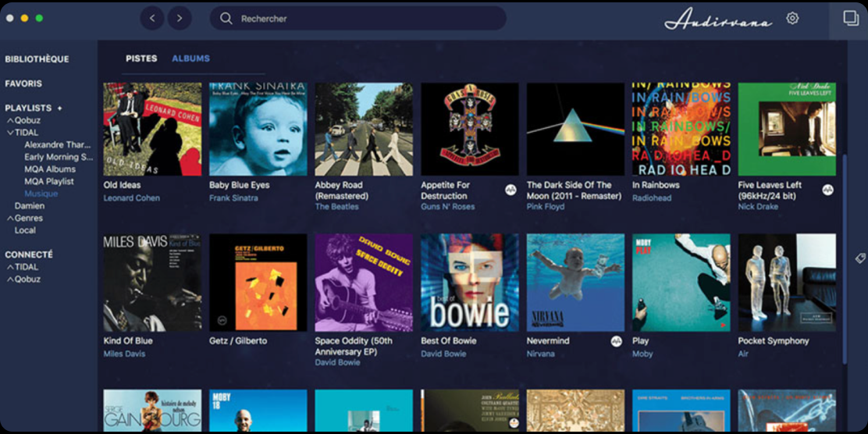Click artist link Air
This screenshot has height=434, width=868.
tap(743, 354)
